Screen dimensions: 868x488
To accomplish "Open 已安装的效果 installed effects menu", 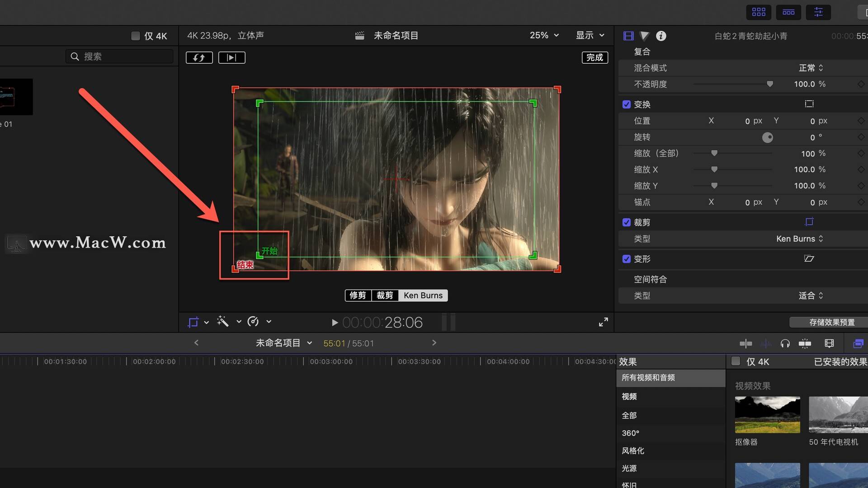I will coord(840,361).
